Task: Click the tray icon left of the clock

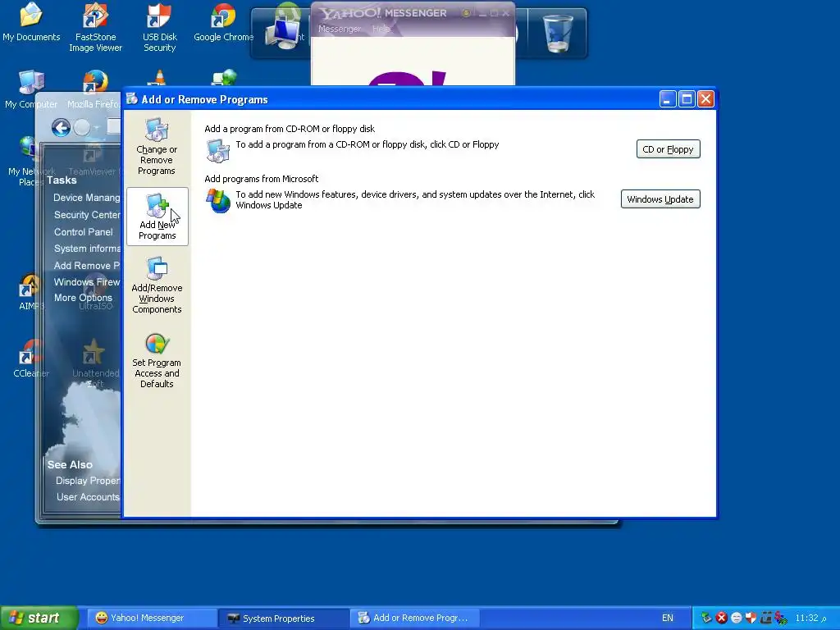Action: click(781, 618)
